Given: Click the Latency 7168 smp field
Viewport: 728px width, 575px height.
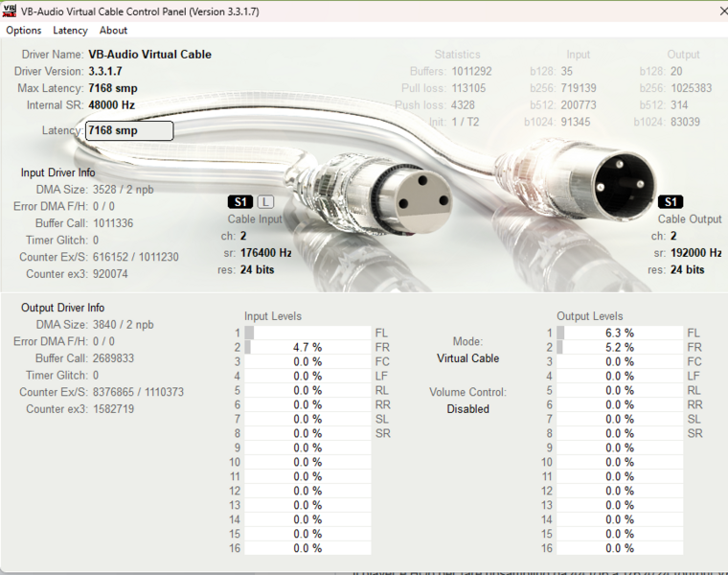Looking at the screenshot, I should coord(129,130).
